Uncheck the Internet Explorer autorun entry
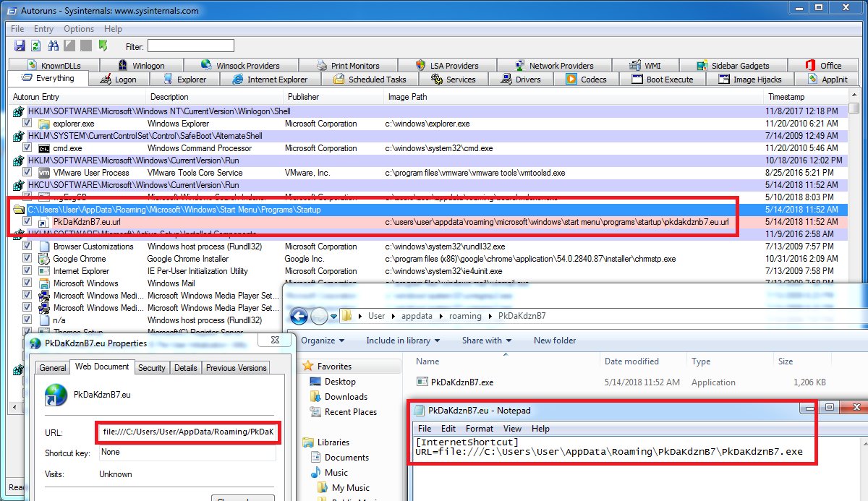868x501 pixels. (x=27, y=271)
